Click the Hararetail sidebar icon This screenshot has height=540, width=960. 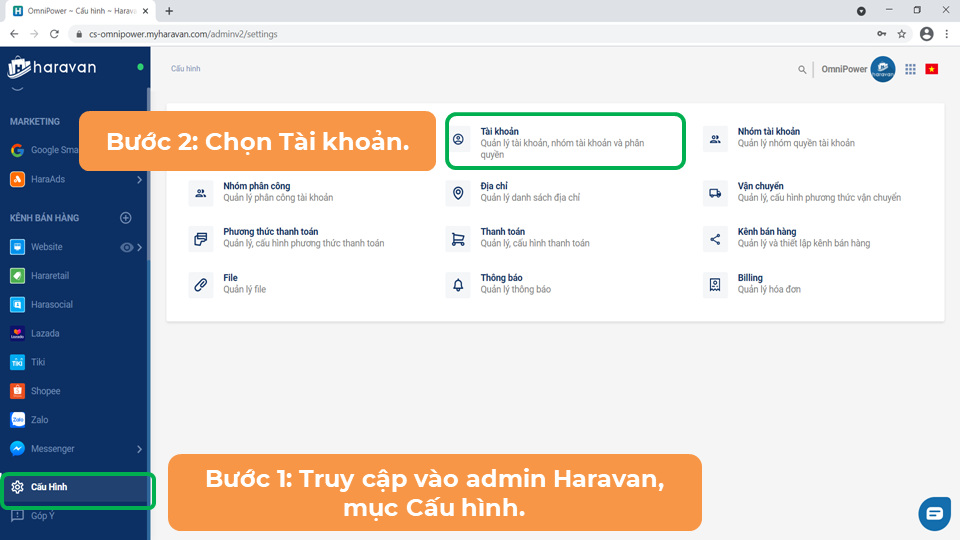(17, 276)
